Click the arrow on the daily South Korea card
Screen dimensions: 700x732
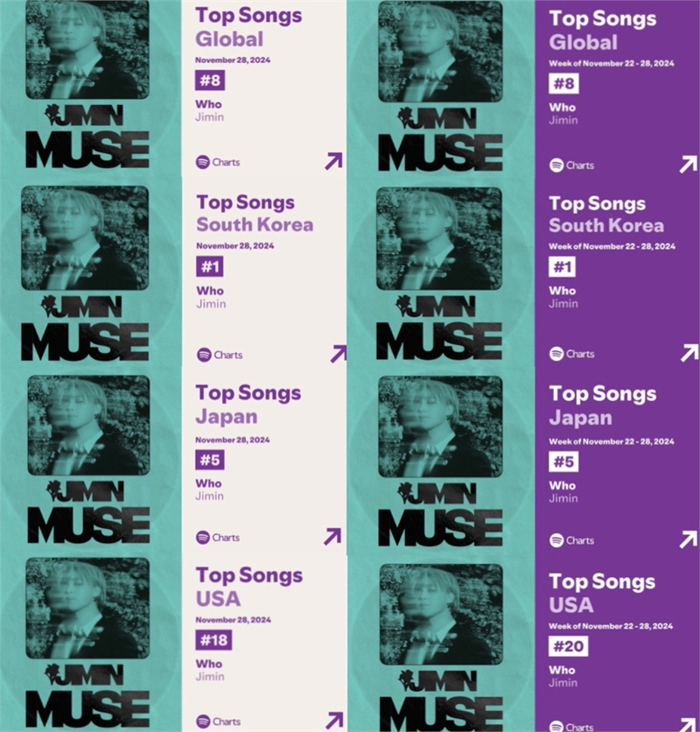[339, 354]
